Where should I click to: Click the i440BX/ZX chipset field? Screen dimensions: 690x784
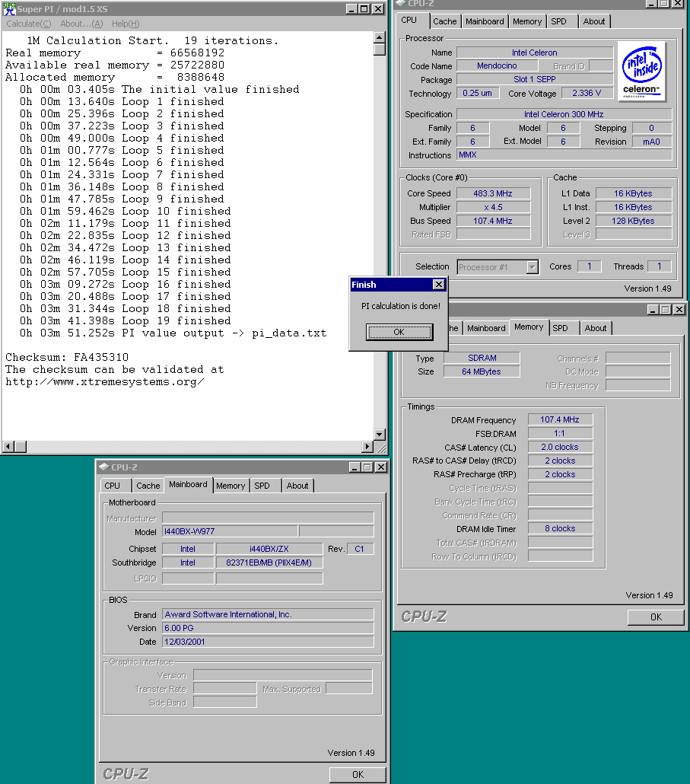269,549
